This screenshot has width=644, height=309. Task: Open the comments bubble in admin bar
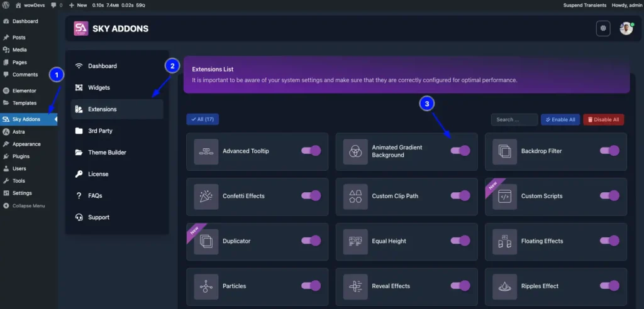tap(57, 5)
